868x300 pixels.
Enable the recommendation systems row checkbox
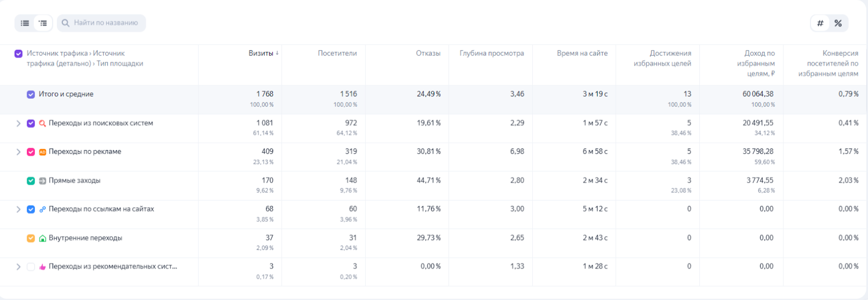[x=31, y=267]
